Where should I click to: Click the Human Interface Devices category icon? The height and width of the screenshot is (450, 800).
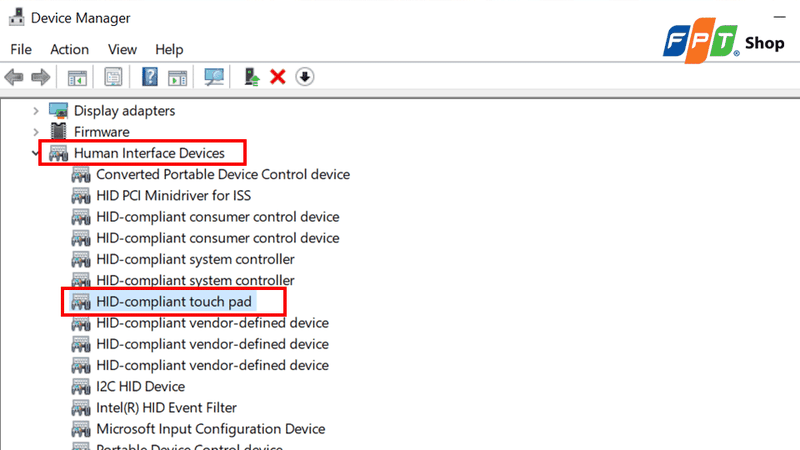click(58, 153)
